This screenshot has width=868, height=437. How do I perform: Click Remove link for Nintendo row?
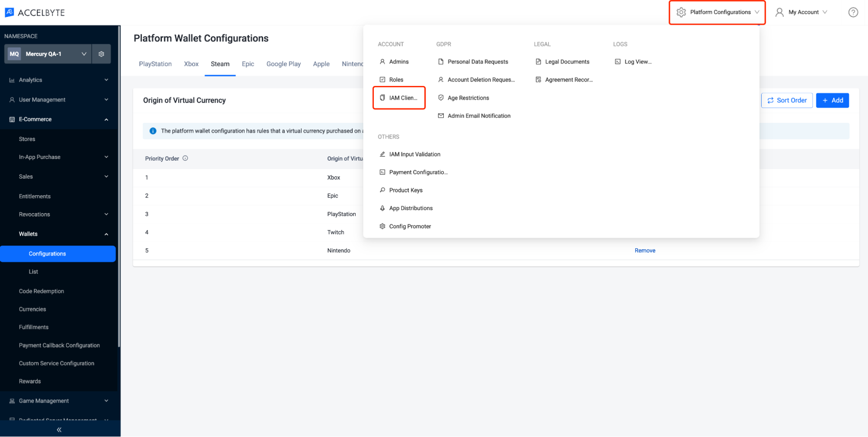click(645, 250)
